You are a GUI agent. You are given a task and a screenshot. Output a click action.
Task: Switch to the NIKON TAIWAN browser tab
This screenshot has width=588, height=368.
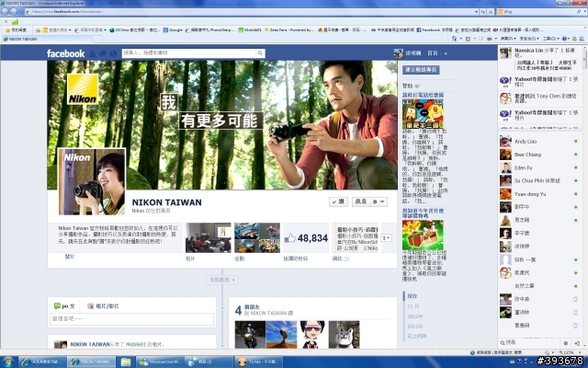[x=47, y=39]
